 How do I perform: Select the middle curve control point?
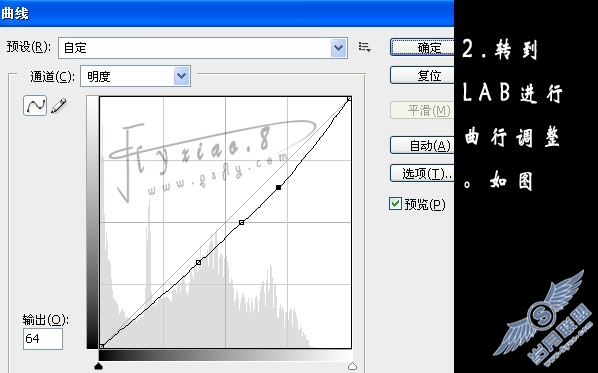point(241,222)
